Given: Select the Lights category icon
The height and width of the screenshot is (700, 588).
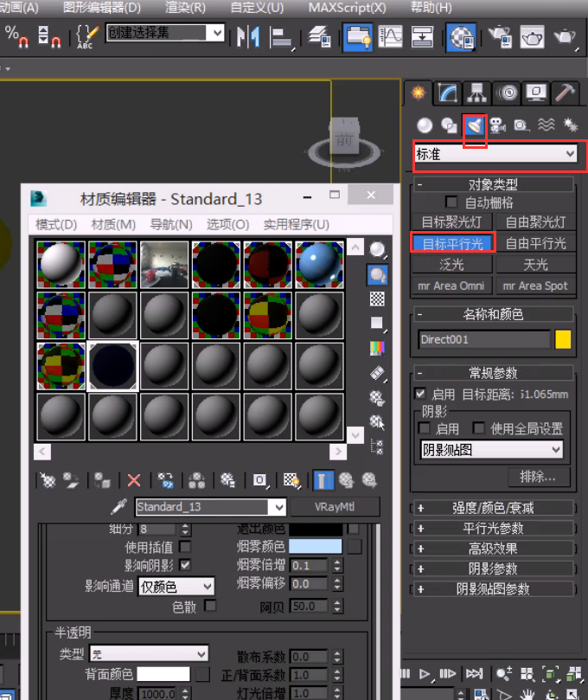Looking at the screenshot, I should (x=474, y=125).
